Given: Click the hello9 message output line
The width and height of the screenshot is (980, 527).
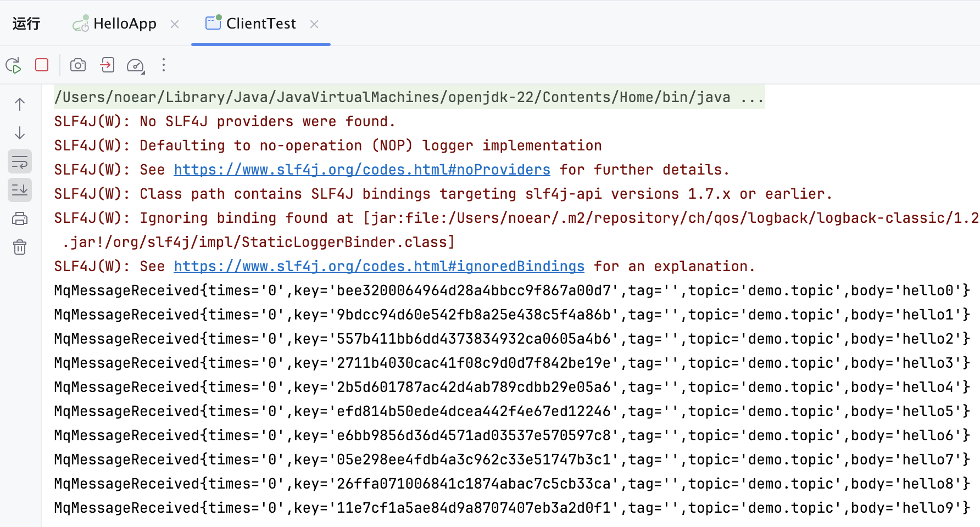Looking at the screenshot, I should [512, 508].
